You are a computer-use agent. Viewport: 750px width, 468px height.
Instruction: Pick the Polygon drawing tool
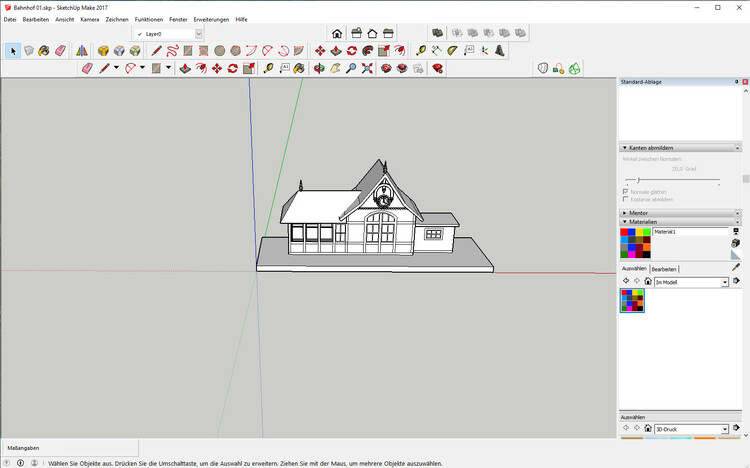[235, 51]
